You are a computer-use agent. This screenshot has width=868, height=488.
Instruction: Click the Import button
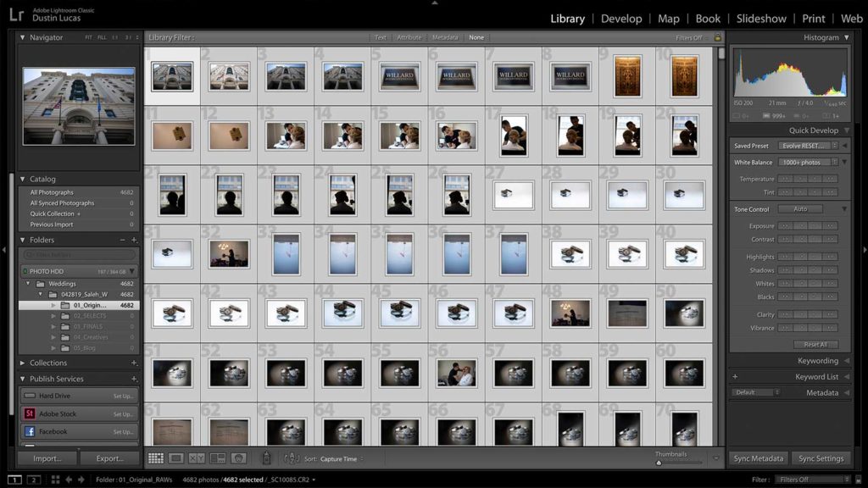47,458
